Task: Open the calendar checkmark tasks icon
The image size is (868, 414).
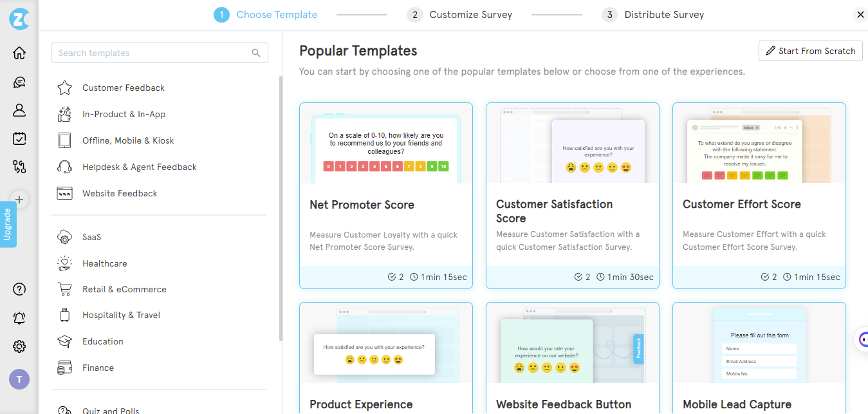Action: coord(19,138)
